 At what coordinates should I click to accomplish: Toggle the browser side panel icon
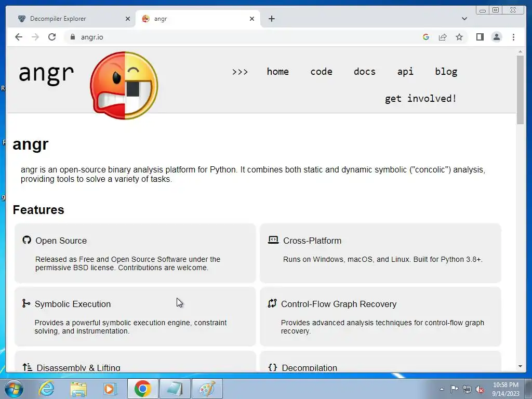click(480, 37)
